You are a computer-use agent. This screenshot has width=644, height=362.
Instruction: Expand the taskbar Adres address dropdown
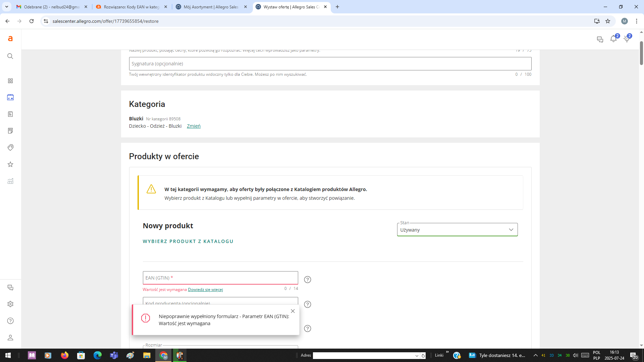tap(417, 356)
